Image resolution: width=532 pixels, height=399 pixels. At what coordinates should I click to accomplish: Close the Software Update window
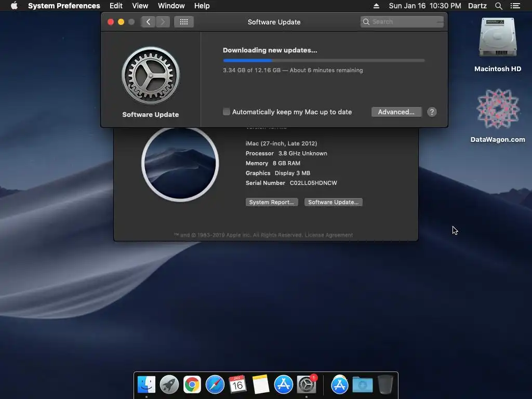111,22
